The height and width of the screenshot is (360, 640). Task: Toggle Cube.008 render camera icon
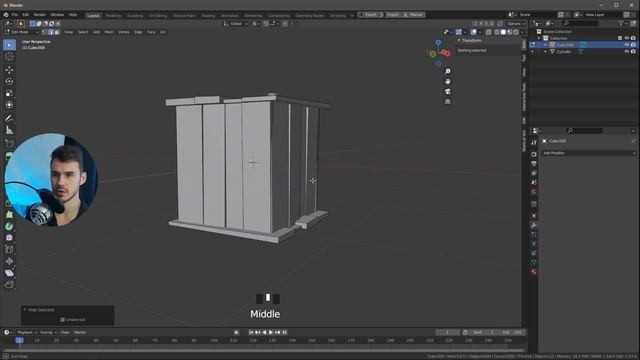(633, 45)
